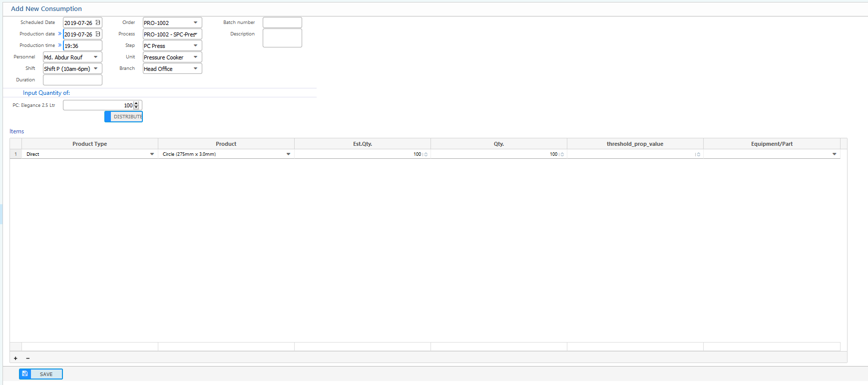Screen dimensions: 868x385
Task: Open the Branch dropdown Head Office
Action: click(195, 68)
